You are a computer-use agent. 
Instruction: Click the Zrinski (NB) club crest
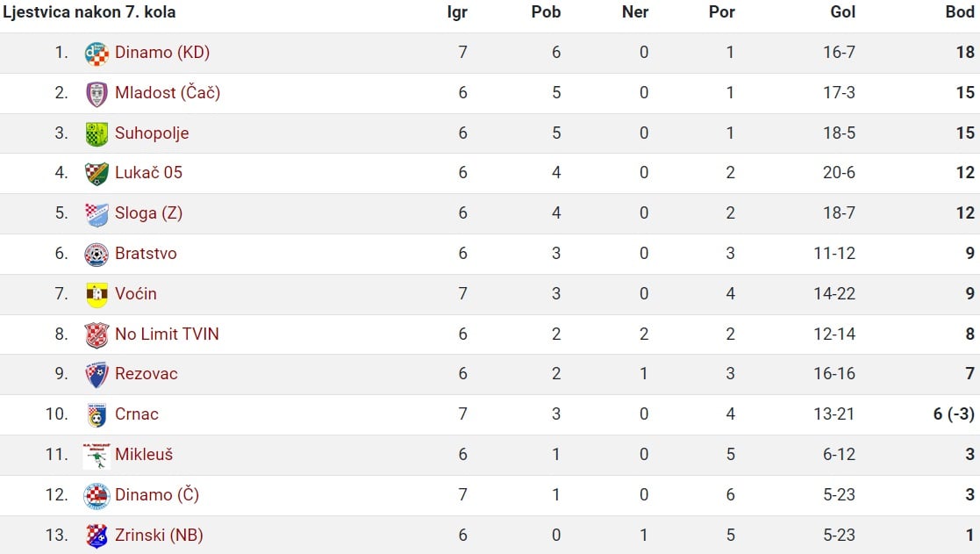coord(97,536)
